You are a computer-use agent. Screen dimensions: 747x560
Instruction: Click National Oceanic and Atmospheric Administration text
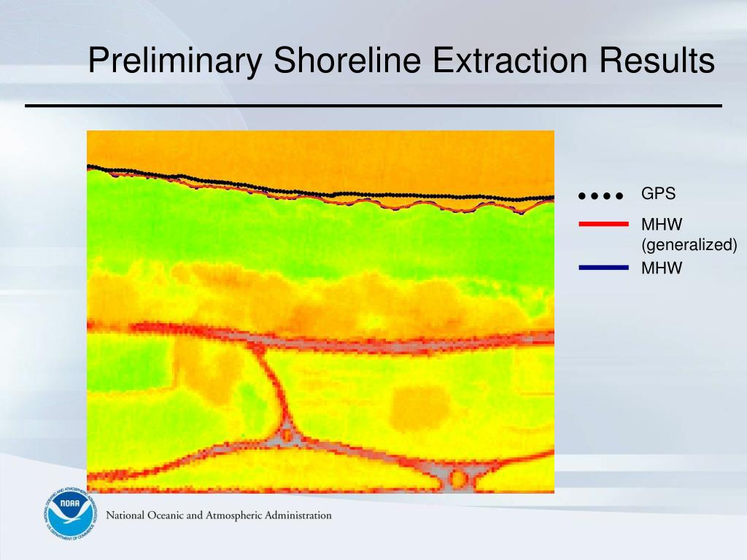[219, 516]
